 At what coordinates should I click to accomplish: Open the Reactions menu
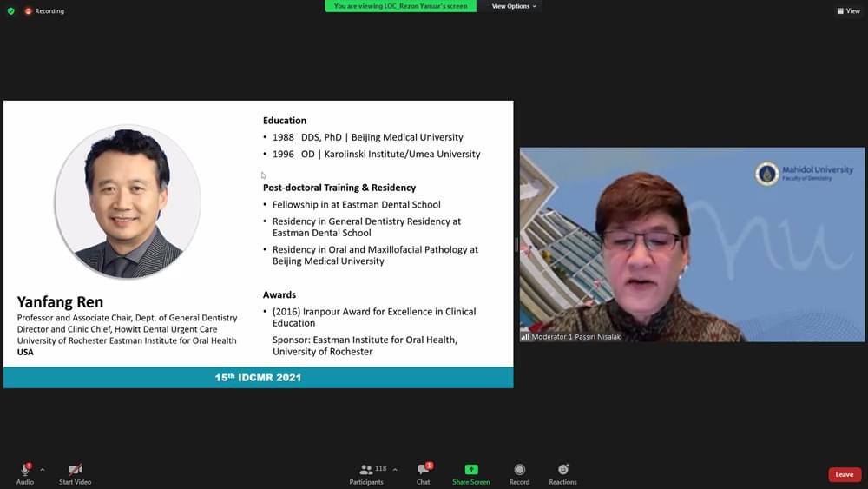click(x=562, y=474)
